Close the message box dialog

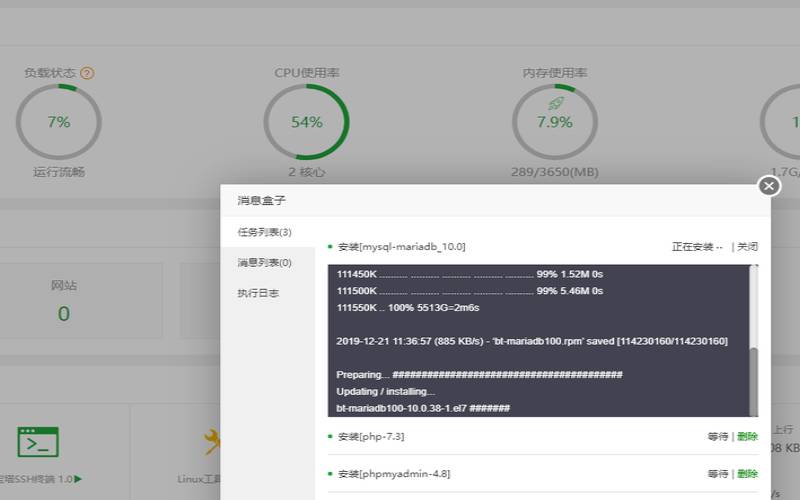(x=769, y=186)
